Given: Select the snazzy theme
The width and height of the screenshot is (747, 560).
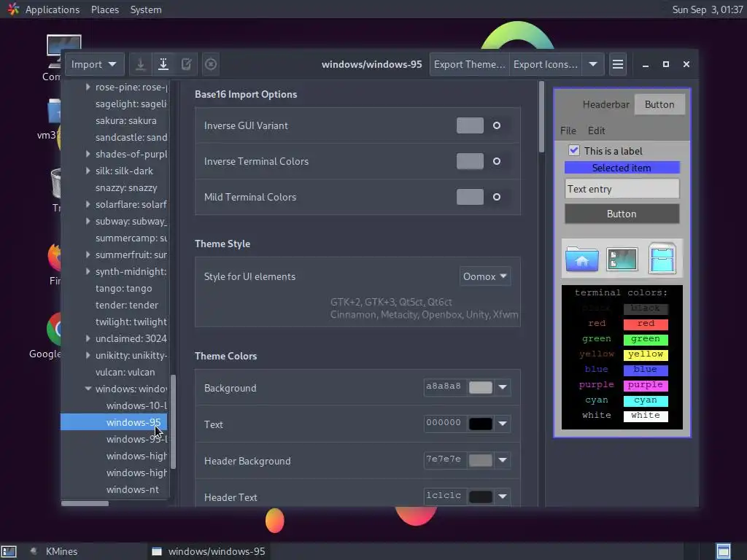Looking at the screenshot, I should pos(126,187).
